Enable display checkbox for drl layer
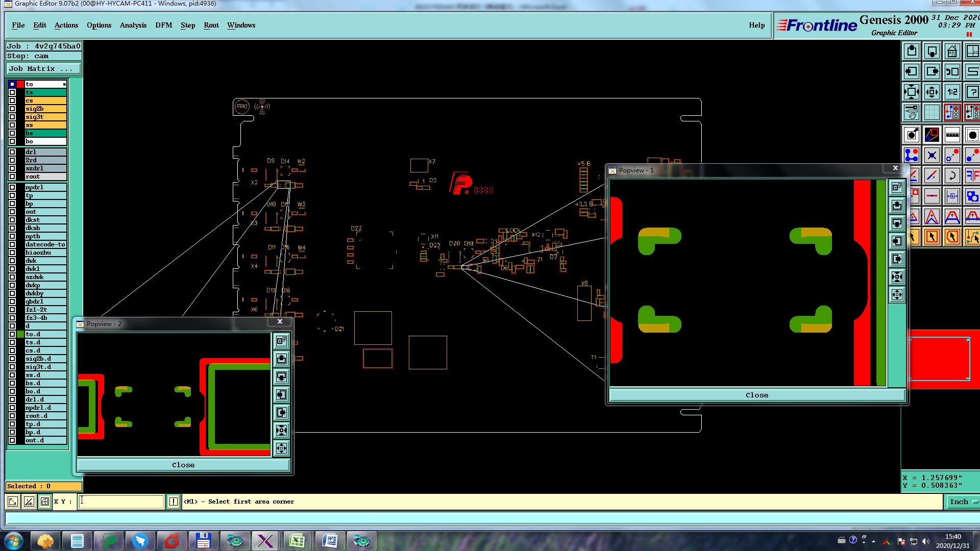Viewport: 980px width, 551px height. [12, 152]
